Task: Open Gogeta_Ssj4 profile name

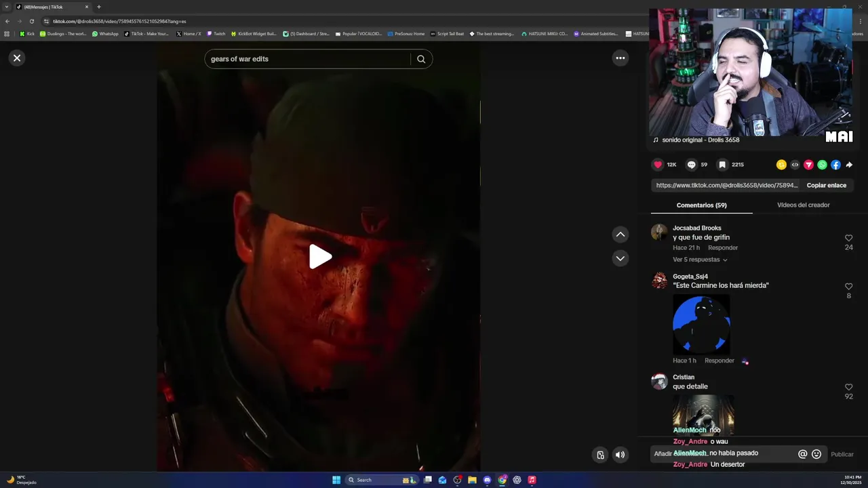Action: click(690, 277)
